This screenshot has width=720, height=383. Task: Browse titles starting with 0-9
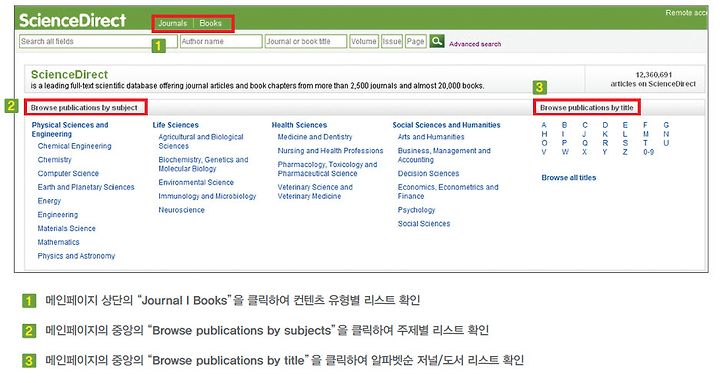pyautogui.click(x=648, y=152)
